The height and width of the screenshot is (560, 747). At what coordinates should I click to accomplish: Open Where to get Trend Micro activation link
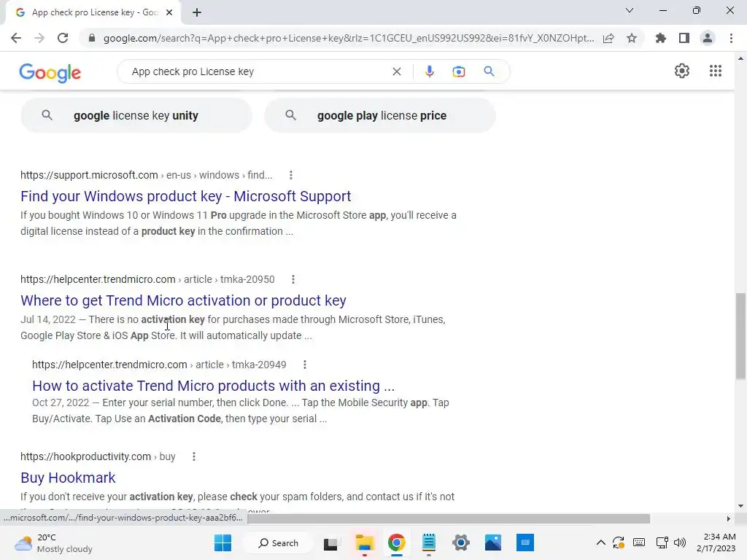183,300
